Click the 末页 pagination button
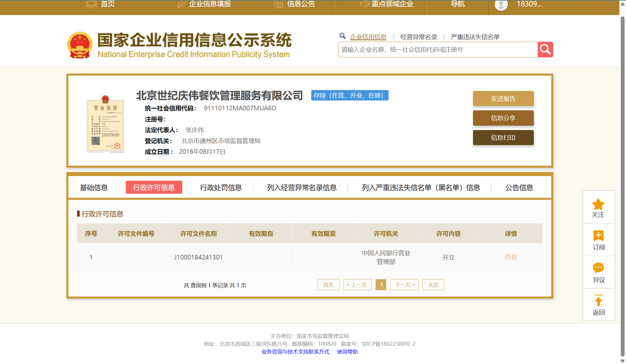 [433, 285]
